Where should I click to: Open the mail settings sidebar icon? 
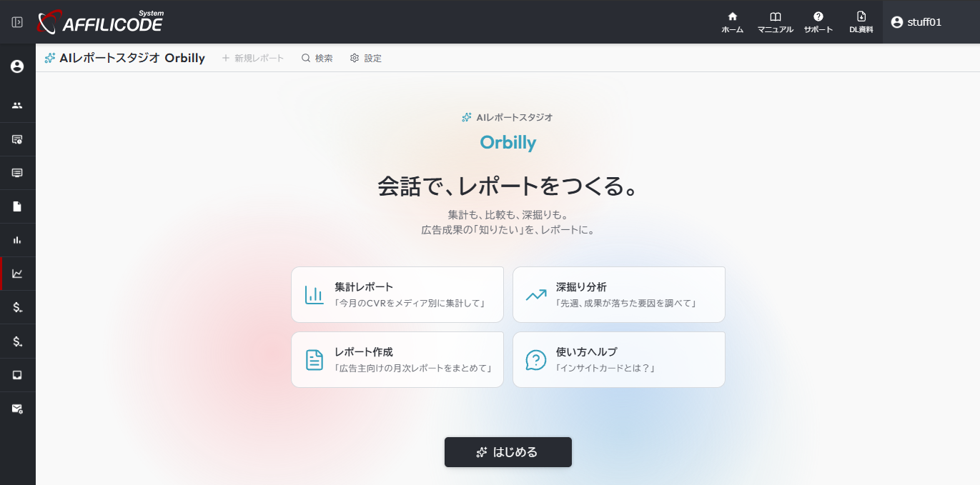click(17, 409)
